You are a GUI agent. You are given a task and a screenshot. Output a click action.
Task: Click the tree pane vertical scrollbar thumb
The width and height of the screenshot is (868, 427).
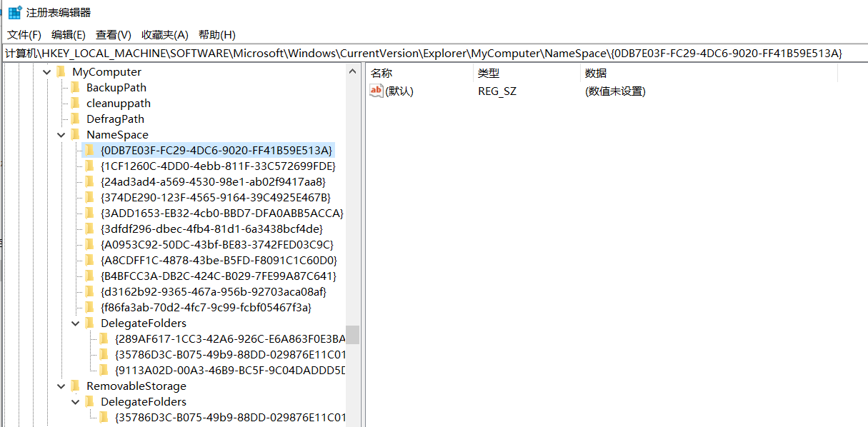[353, 335]
